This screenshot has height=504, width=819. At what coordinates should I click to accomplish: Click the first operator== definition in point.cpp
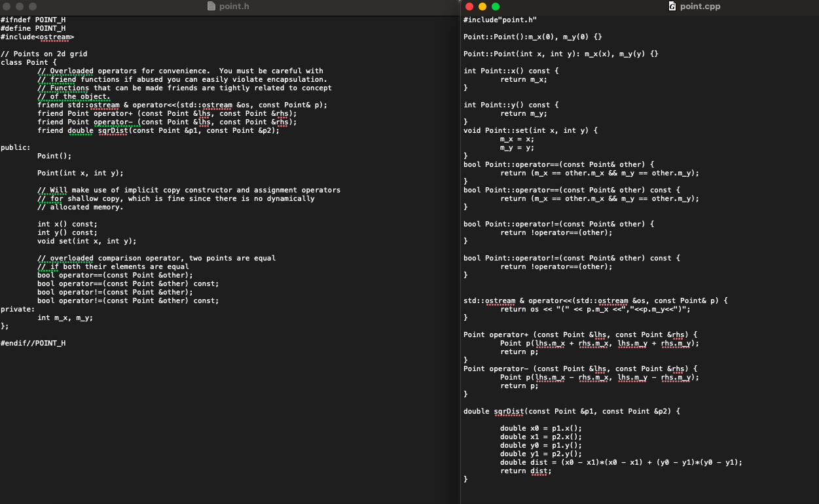(x=537, y=164)
